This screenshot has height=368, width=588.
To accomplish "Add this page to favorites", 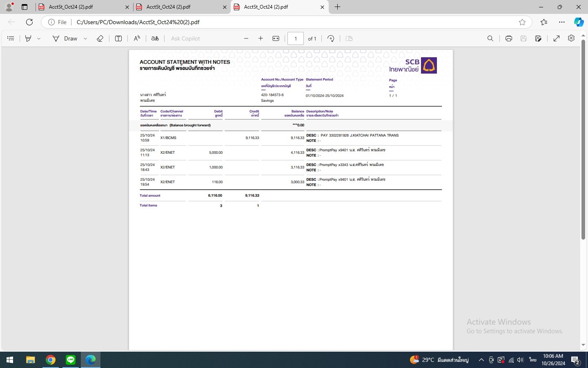I will tap(522, 22).
